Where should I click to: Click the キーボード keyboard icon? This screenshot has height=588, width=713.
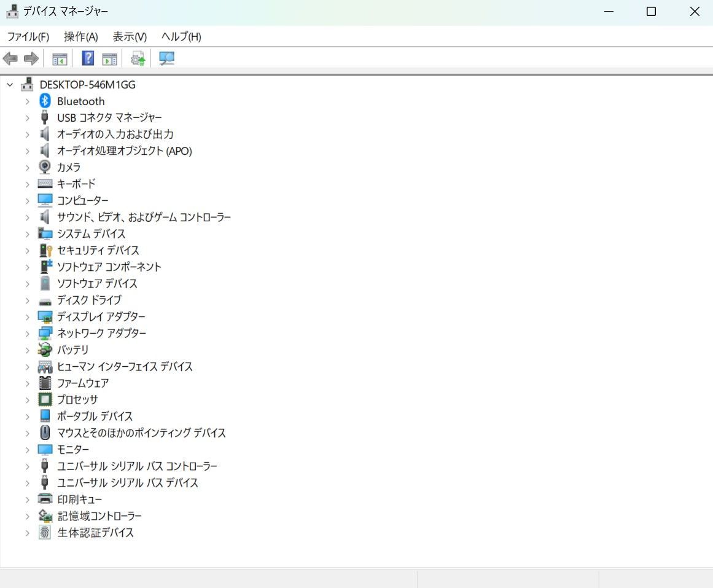pyautogui.click(x=45, y=184)
